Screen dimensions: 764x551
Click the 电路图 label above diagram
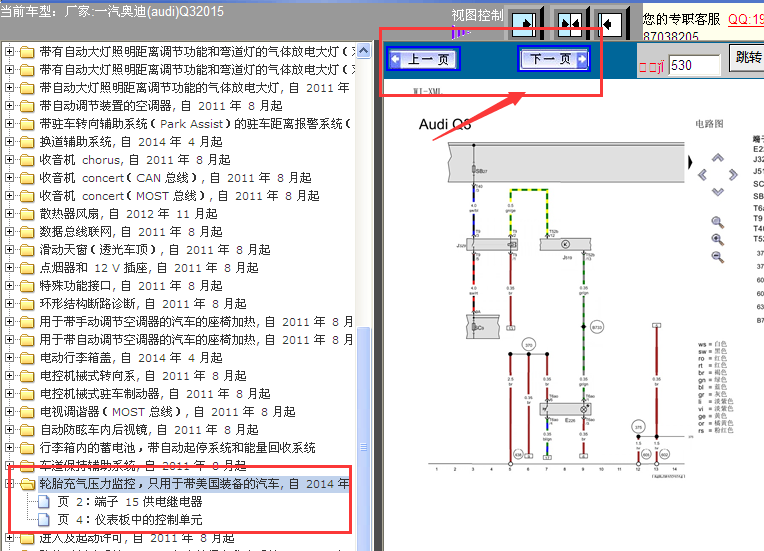point(709,124)
